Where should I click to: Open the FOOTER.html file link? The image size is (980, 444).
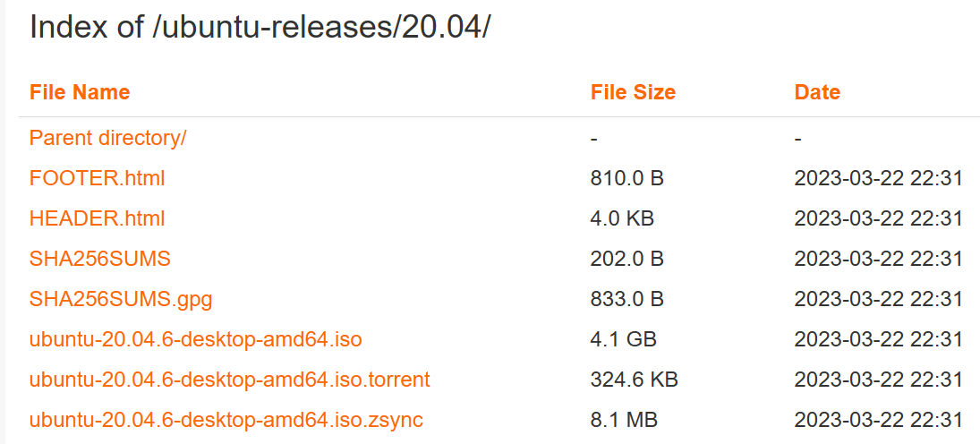point(97,178)
